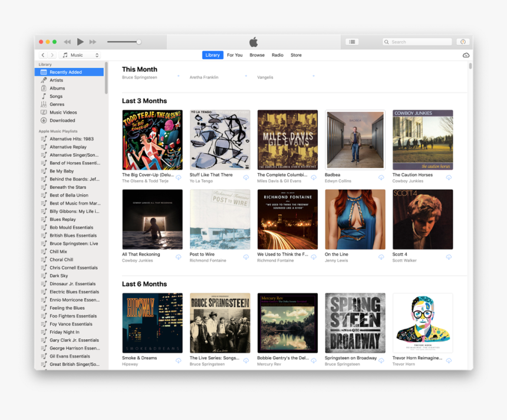Open the Hipsway Smoke & Dreams cover
The height and width of the screenshot is (420, 507).
point(152,323)
